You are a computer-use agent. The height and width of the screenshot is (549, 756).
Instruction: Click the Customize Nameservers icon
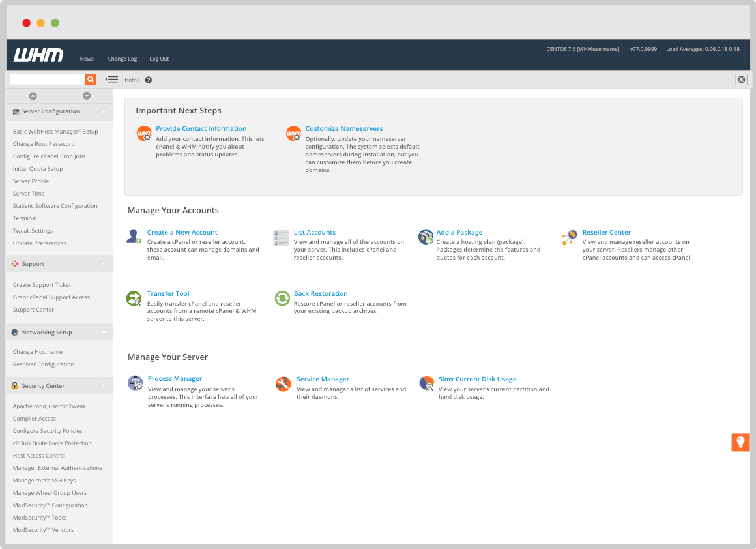click(x=294, y=134)
